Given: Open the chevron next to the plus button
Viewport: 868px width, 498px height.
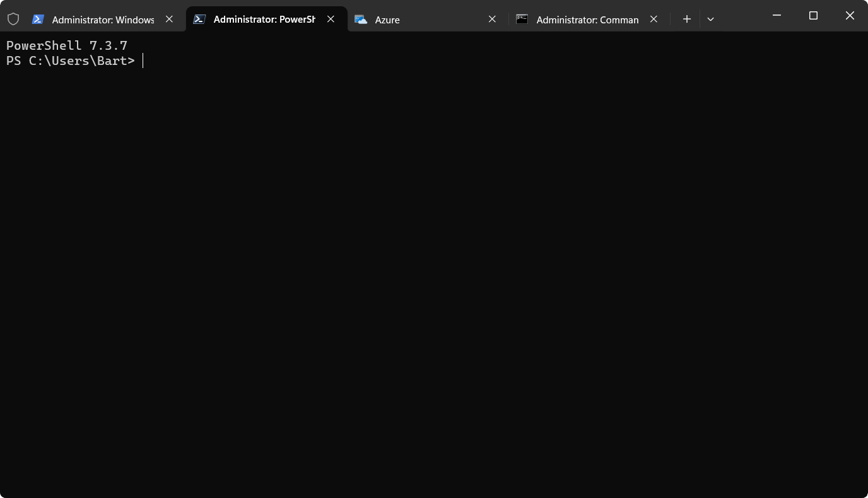Looking at the screenshot, I should 710,19.
